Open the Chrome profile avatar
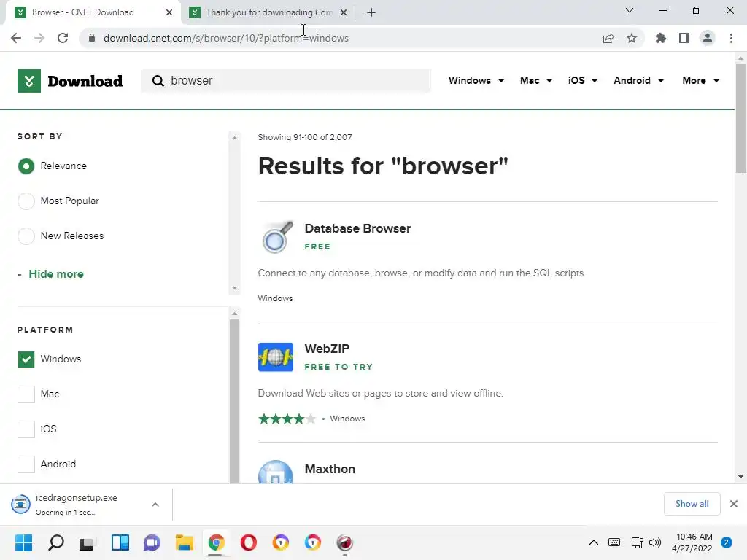This screenshot has height=560, width=747. coord(708,38)
